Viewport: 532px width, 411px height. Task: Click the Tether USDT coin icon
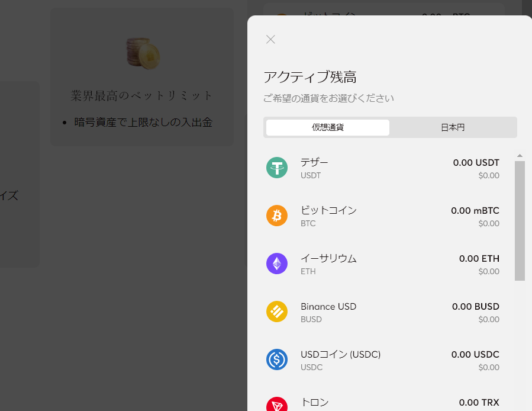[277, 168]
